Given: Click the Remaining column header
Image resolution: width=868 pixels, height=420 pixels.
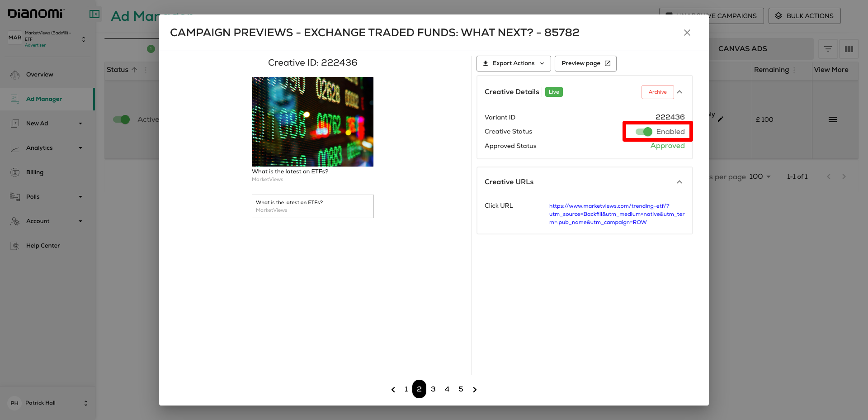Looking at the screenshot, I should coord(771,70).
